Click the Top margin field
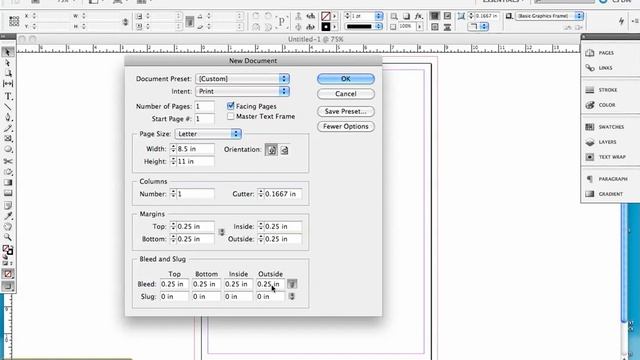This screenshot has width=640, height=360. coord(195,227)
